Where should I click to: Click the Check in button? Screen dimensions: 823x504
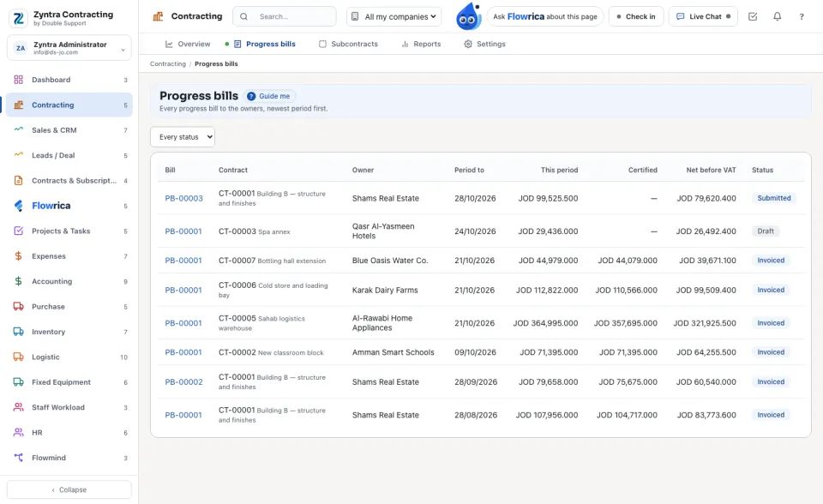[x=636, y=17]
